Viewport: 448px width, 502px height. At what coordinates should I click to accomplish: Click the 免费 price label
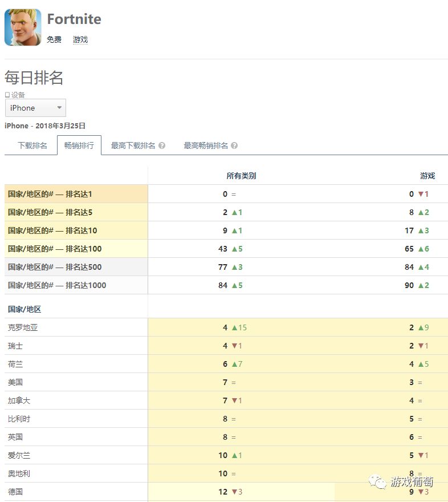[x=54, y=39]
